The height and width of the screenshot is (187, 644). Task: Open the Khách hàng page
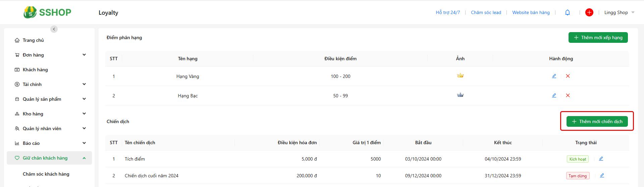coord(35,70)
